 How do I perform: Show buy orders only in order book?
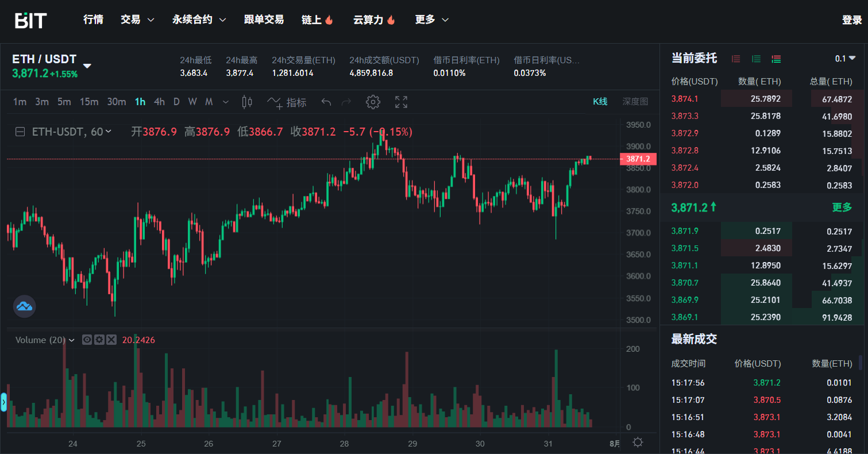pos(757,59)
